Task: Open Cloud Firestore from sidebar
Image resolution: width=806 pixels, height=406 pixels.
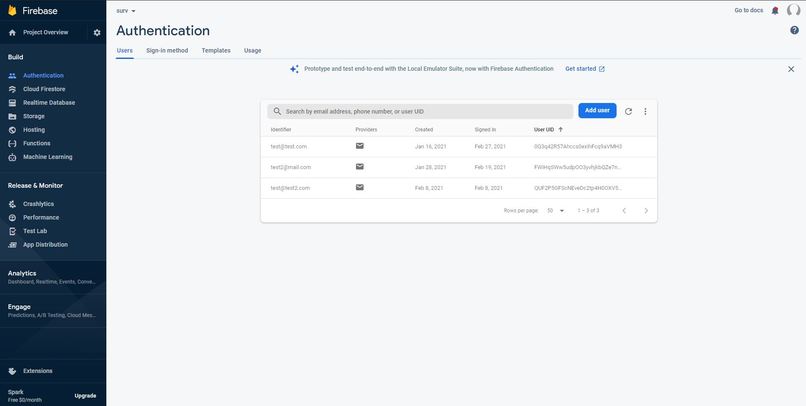Action: pos(44,89)
